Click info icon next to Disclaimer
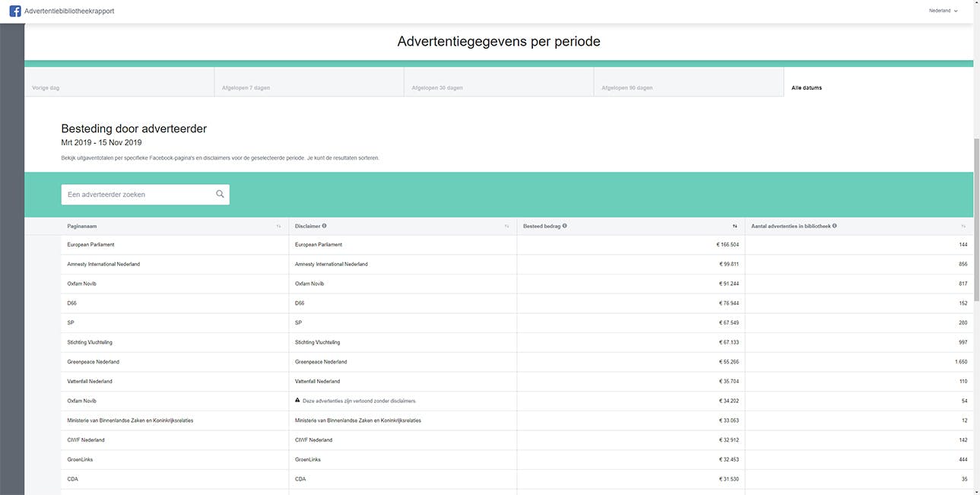The width and height of the screenshot is (980, 495). [x=325, y=226]
